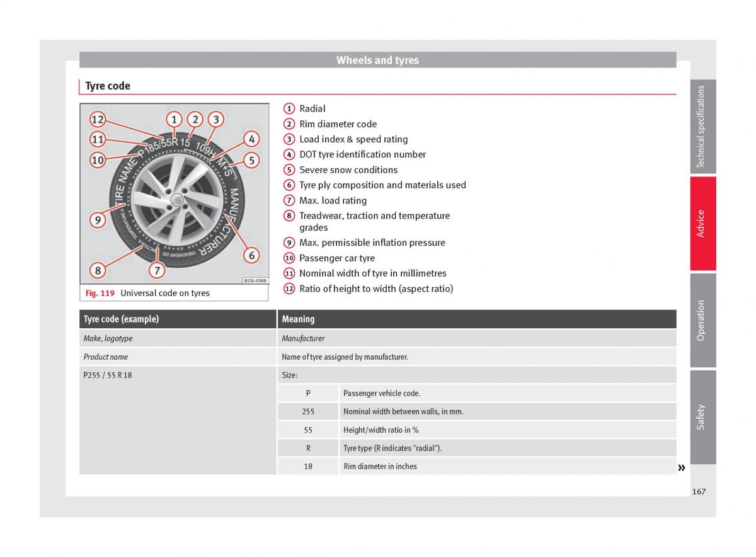The width and height of the screenshot is (756, 557).
Task: Click legend marker 4 beside DOT tyre identification
Action: click(289, 154)
